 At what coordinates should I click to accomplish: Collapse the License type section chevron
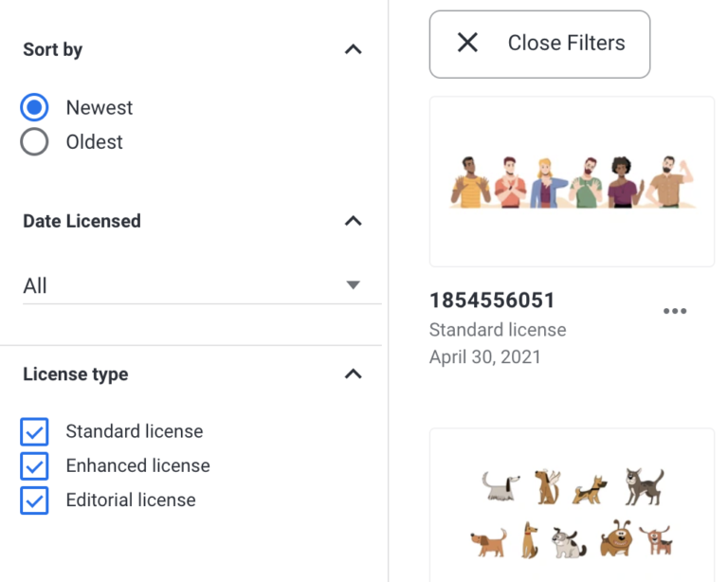coord(354,373)
